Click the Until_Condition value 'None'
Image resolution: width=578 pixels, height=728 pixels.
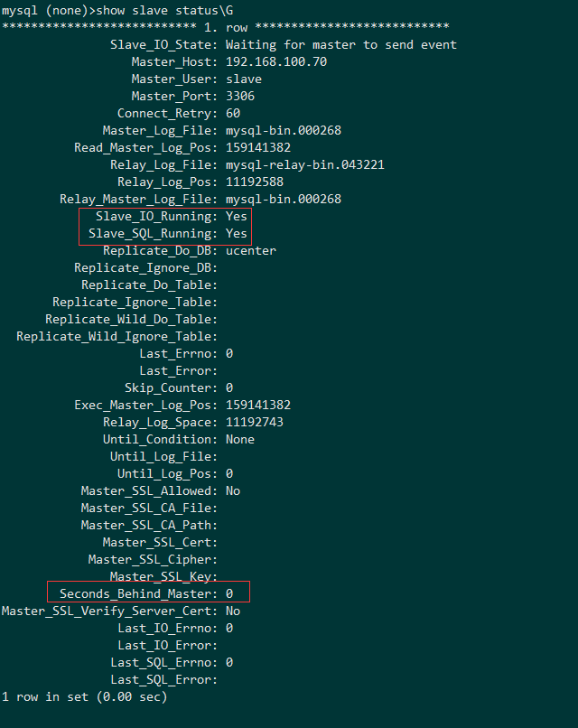tap(240, 439)
